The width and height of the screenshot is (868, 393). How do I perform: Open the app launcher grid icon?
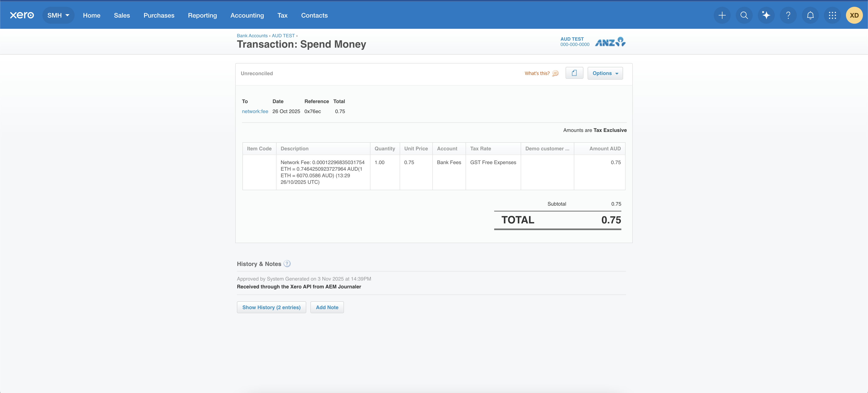tap(832, 15)
